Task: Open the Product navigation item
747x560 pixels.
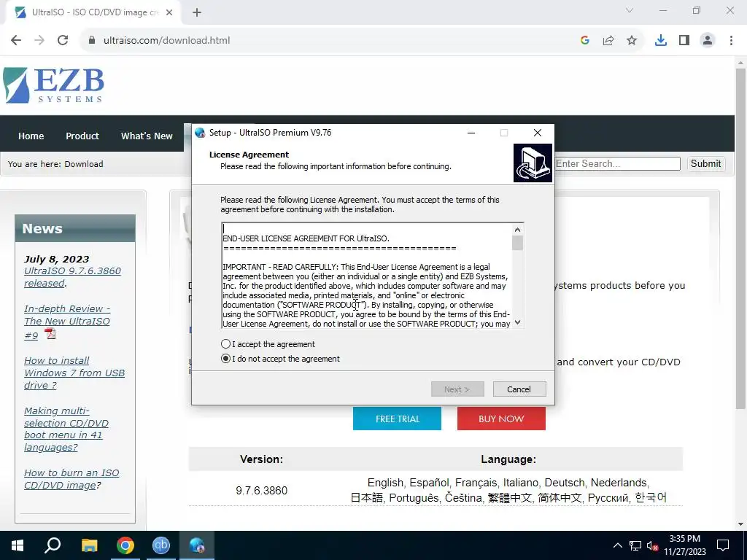Action: pos(82,136)
